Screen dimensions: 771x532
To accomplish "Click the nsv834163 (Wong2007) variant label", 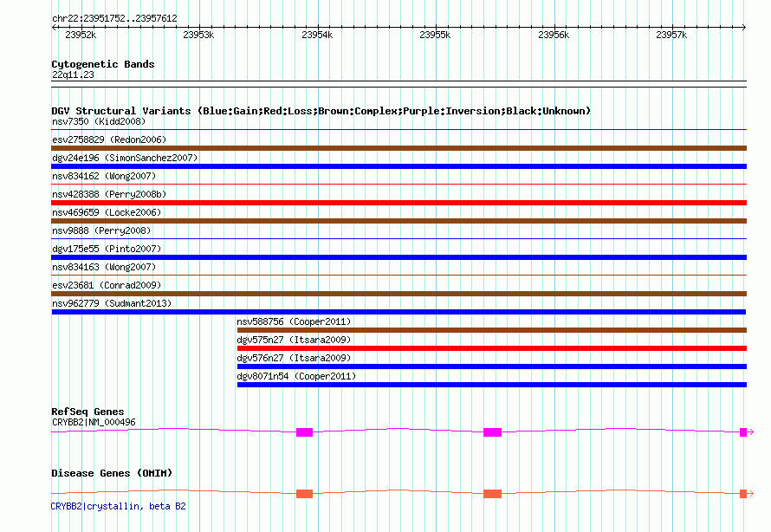I will (104, 267).
